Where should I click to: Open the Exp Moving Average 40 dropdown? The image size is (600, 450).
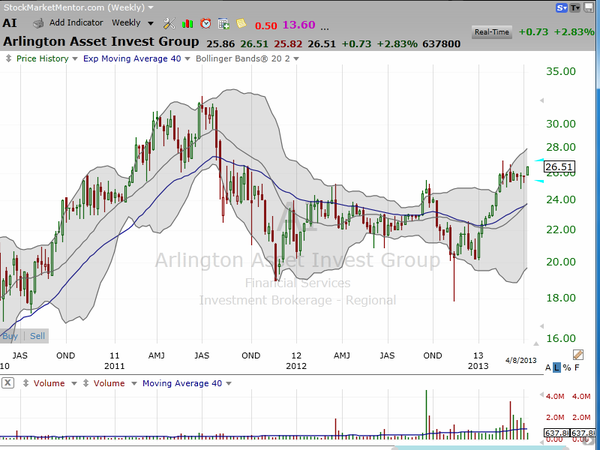point(187,59)
